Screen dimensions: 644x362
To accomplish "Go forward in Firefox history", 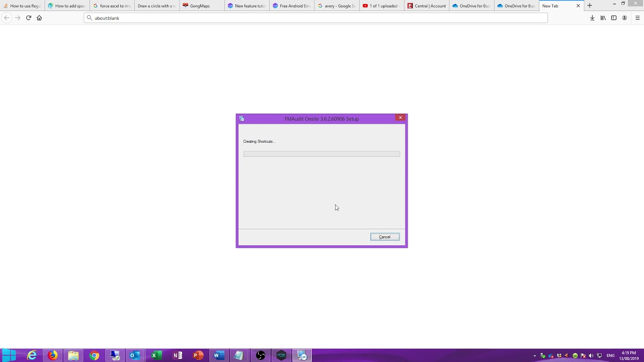I will tap(18, 18).
